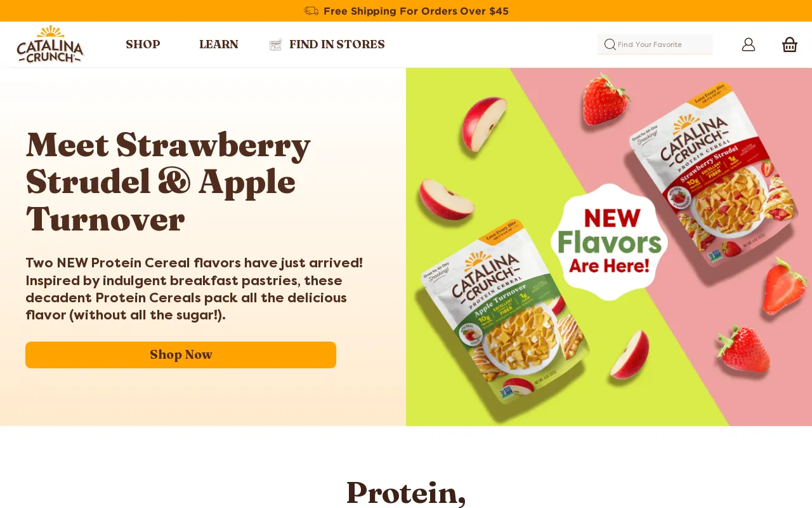Open the shopping basket icon
The width and height of the screenshot is (812, 508).
click(790, 44)
